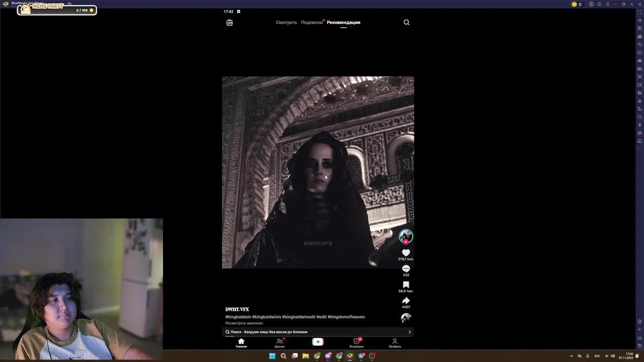Image resolution: width=644 pixels, height=362 pixels.
Task: Open the Друзья friends tab
Action: coord(280,343)
